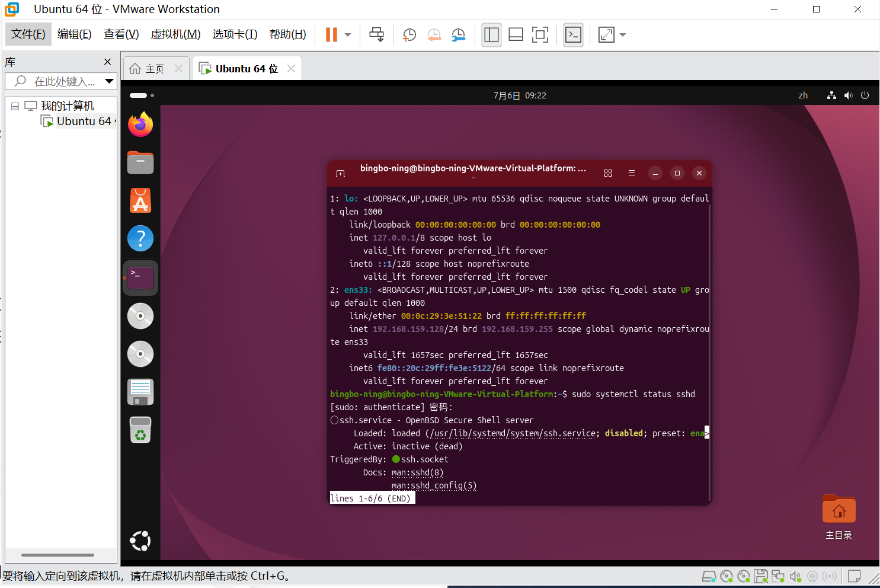Click the stretch guest display icon

pos(606,35)
